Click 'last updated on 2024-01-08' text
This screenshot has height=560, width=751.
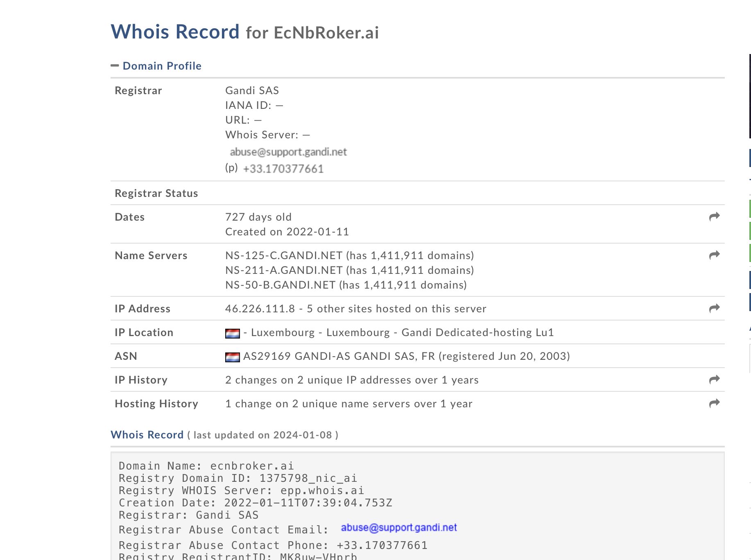click(262, 435)
